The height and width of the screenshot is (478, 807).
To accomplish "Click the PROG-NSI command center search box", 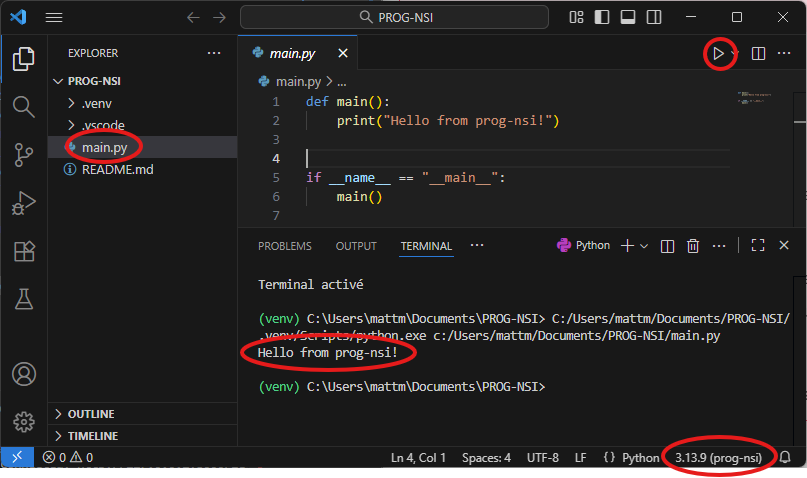I will coord(397,18).
